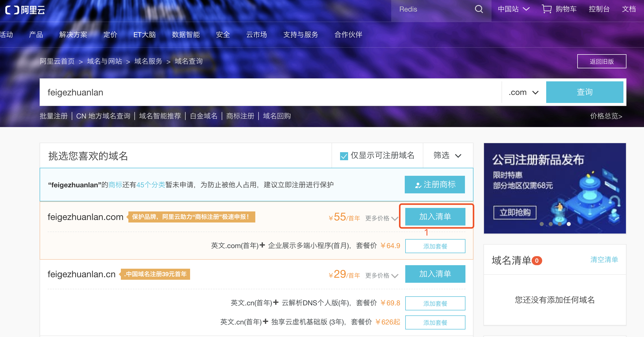Image resolution: width=644 pixels, height=337 pixels.
Task: Click the feigezhuanlan domain search input field
Action: 176,92
